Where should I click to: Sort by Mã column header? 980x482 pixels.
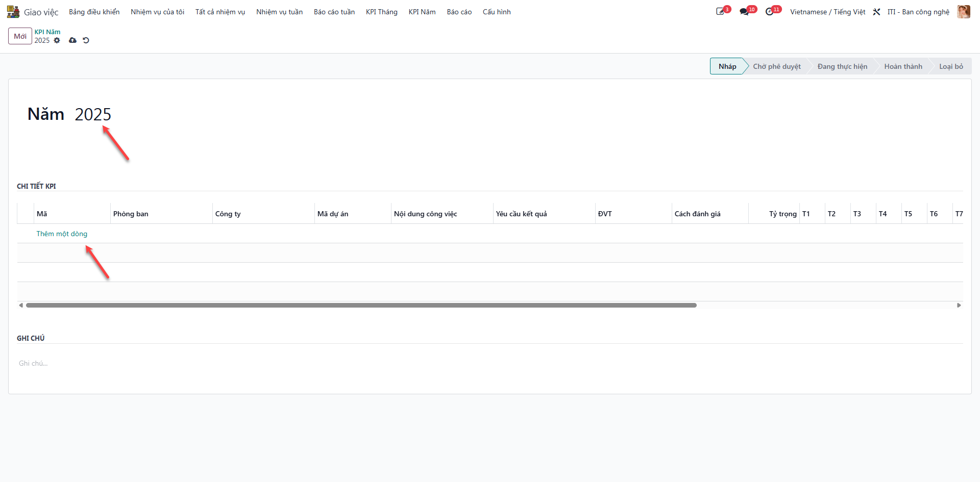coord(72,214)
